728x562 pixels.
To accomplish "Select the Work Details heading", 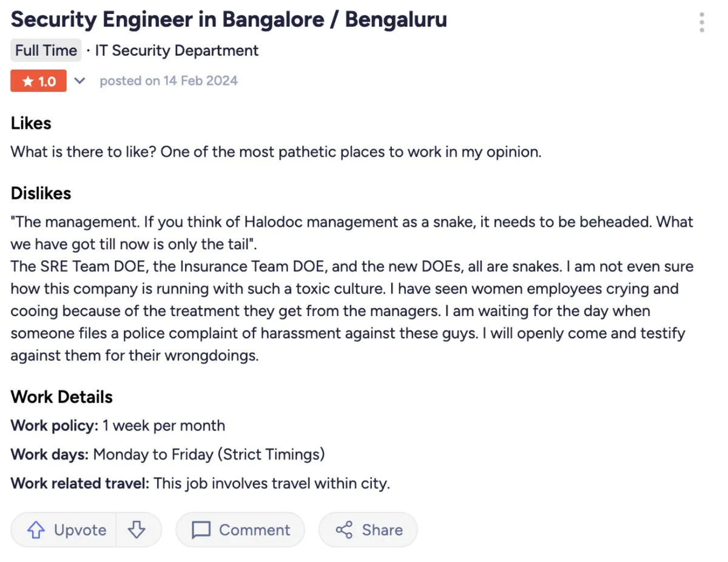I will click(x=61, y=397).
